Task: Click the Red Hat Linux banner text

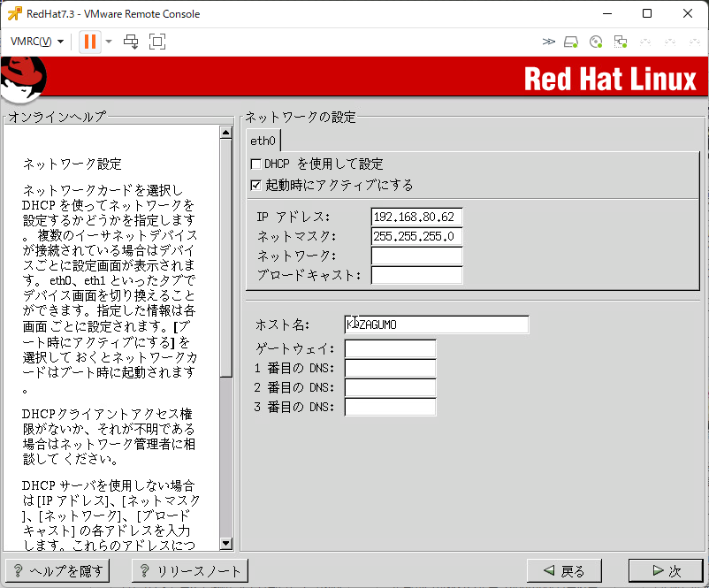Action: (610, 80)
